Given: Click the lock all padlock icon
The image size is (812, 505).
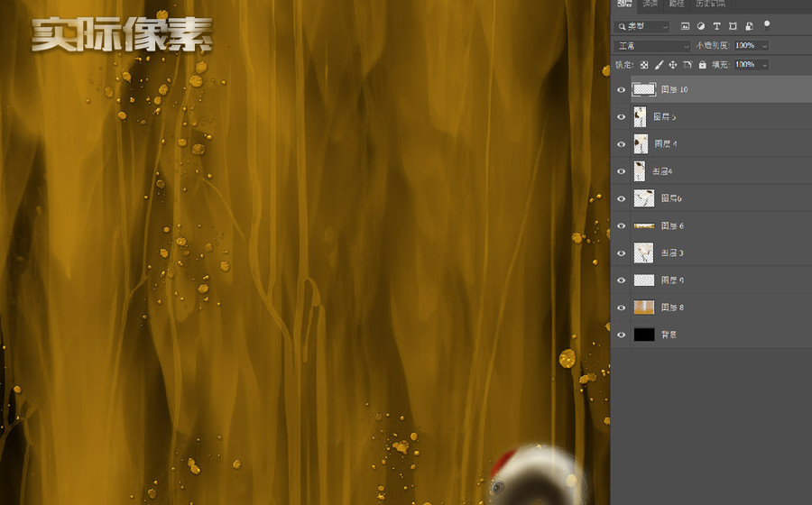Looking at the screenshot, I should 702,65.
